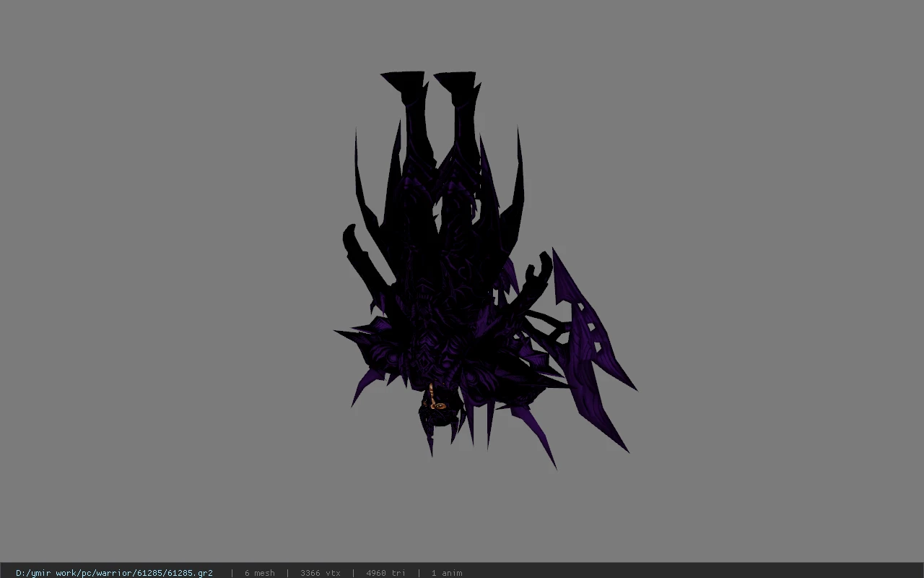Click the file path 61285.gr2 in status bar
Viewport: 924px width, 578px height.
pos(114,573)
